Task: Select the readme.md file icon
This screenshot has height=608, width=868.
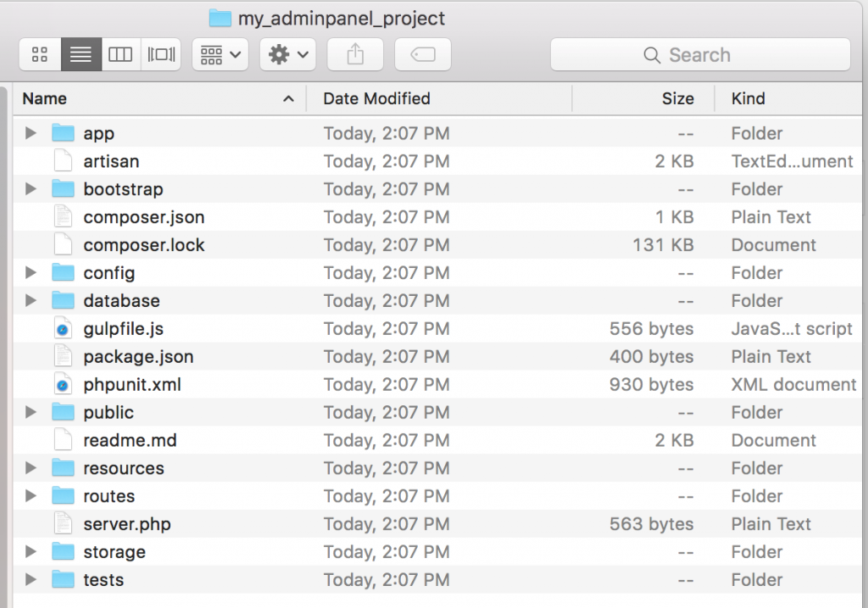Action: (x=63, y=440)
